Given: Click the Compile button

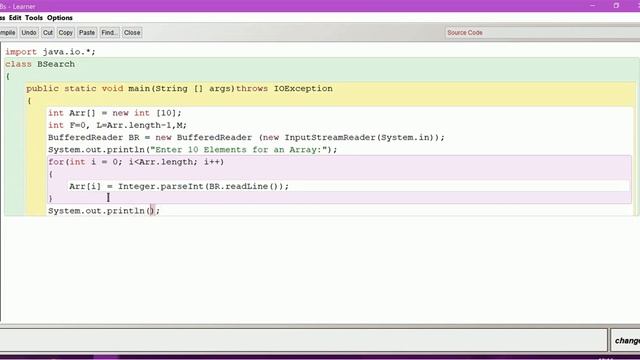Looking at the screenshot, I should (7, 33).
